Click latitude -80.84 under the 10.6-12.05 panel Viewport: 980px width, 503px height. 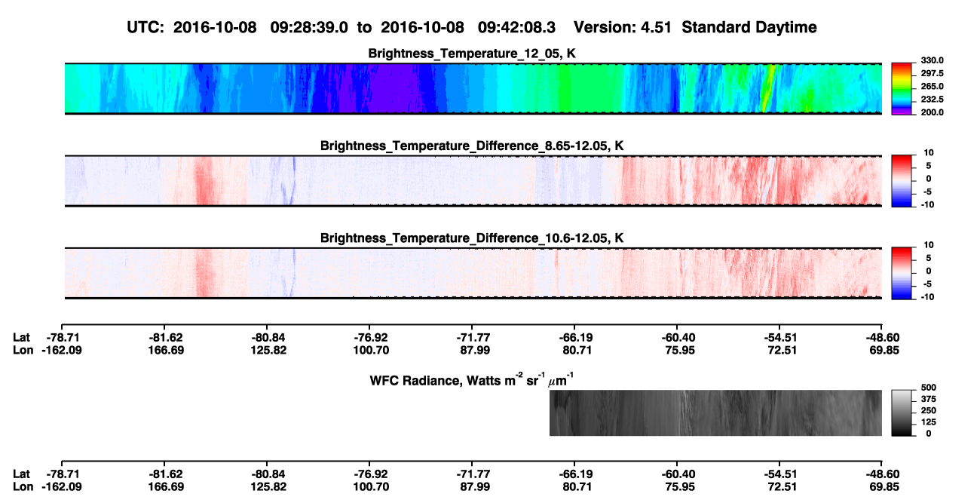267,338
